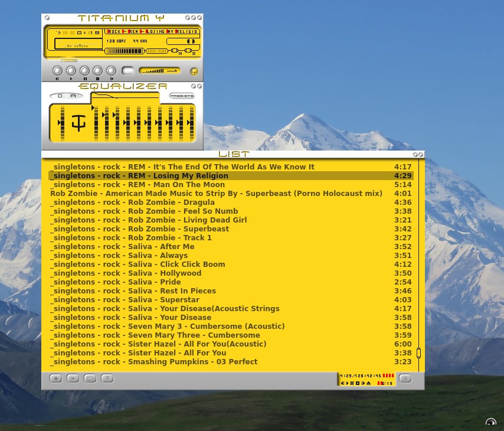The image size is (504, 431).
Task: Click next track in playlist mini controls
Action: pyautogui.click(x=363, y=383)
